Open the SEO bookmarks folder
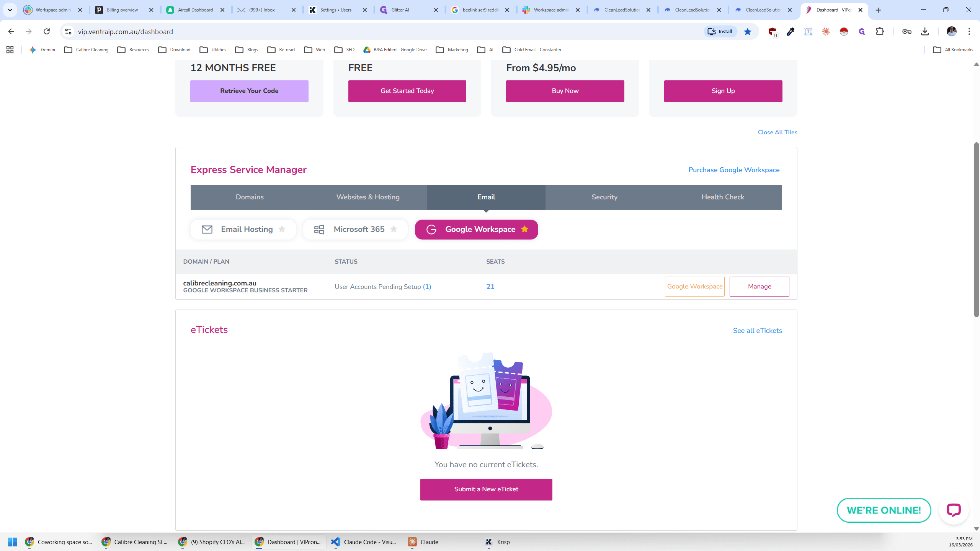This screenshot has height=551, width=980. (x=345, y=50)
